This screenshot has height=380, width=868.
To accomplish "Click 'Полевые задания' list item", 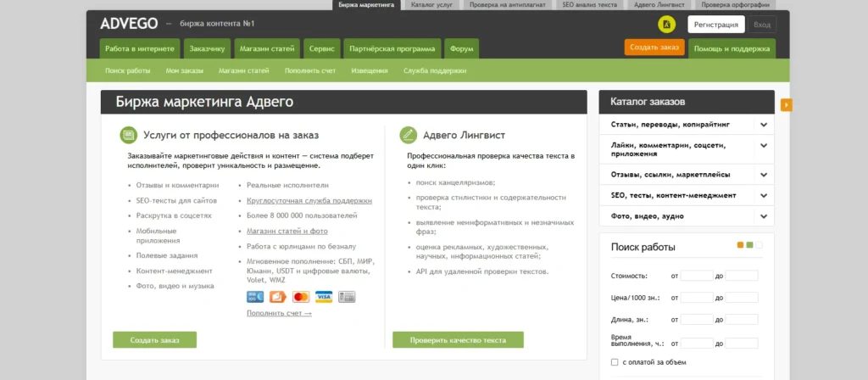I will (x=167, y=256).
